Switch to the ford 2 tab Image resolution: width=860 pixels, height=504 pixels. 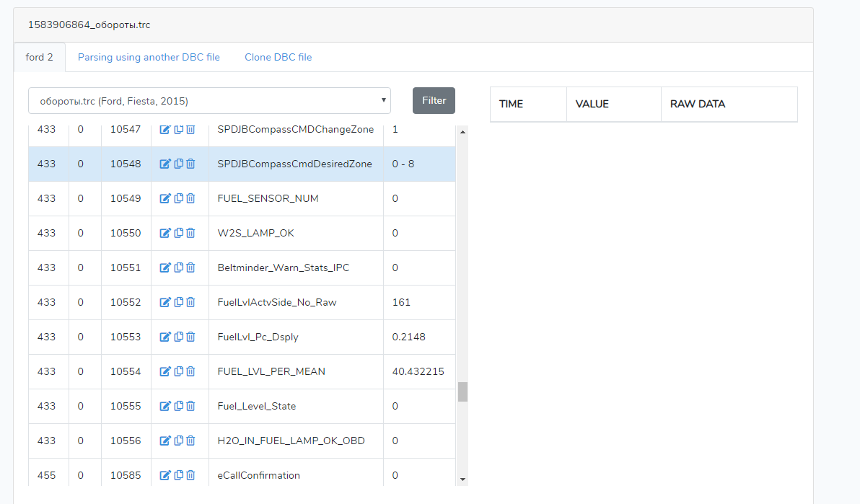[x=40, y=57]
